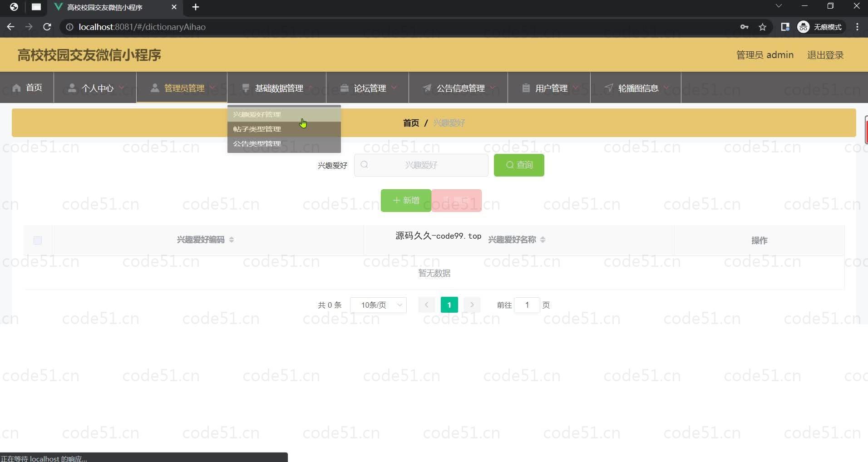The width and height of the screenshot is (868, 462).
Task: Click the 操作 column header
Action: [x=759, y=241]
